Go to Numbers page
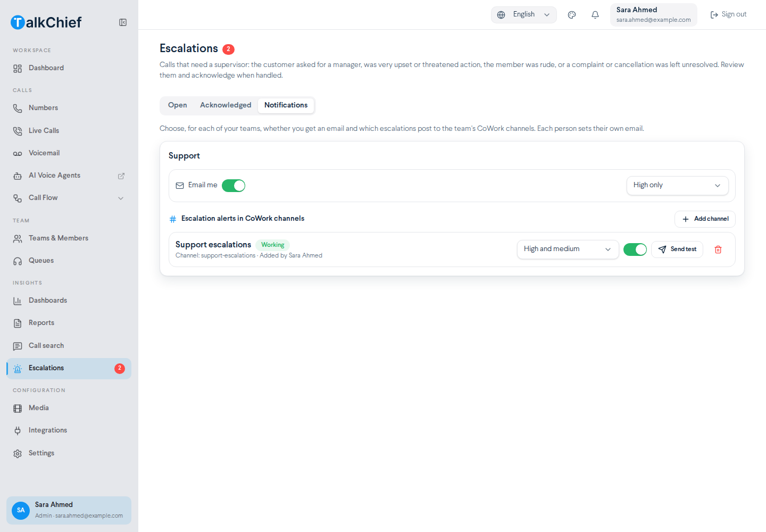This screenshot has width=766, height=532. (69, 108)
